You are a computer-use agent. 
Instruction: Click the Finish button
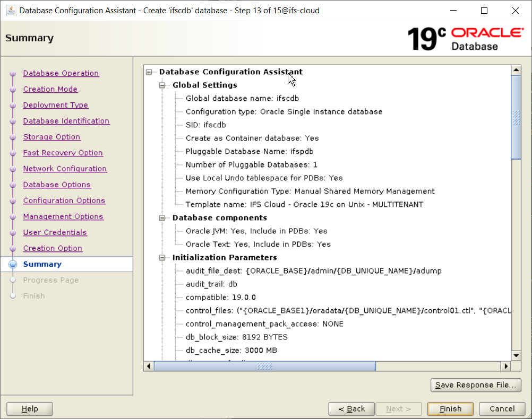tap(451, 409)
